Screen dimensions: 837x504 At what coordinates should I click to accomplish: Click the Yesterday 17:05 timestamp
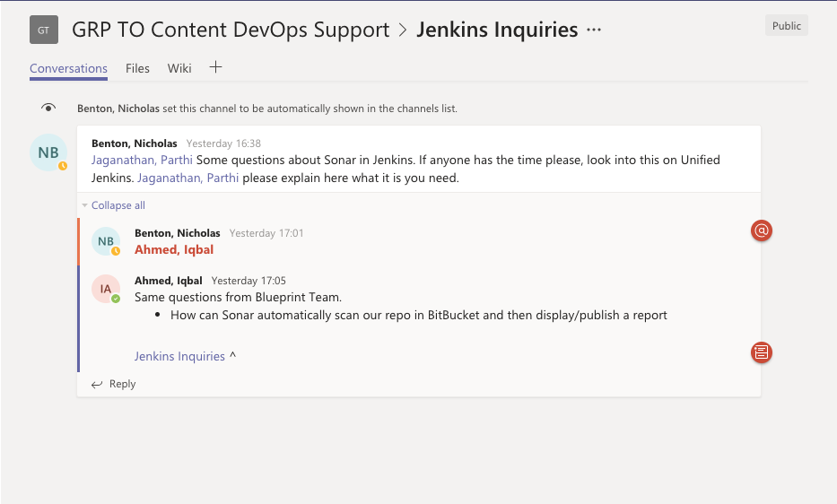pos(248,281)
